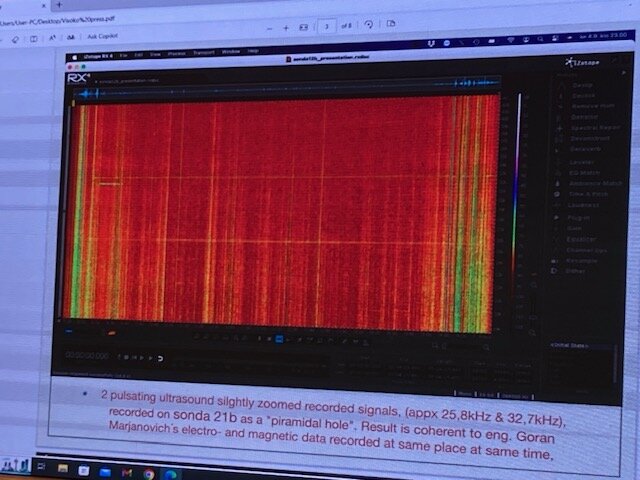Click the spectrogram color scale bar
The height and width of the screenshot is (480, 640).
tap(516, 196)
